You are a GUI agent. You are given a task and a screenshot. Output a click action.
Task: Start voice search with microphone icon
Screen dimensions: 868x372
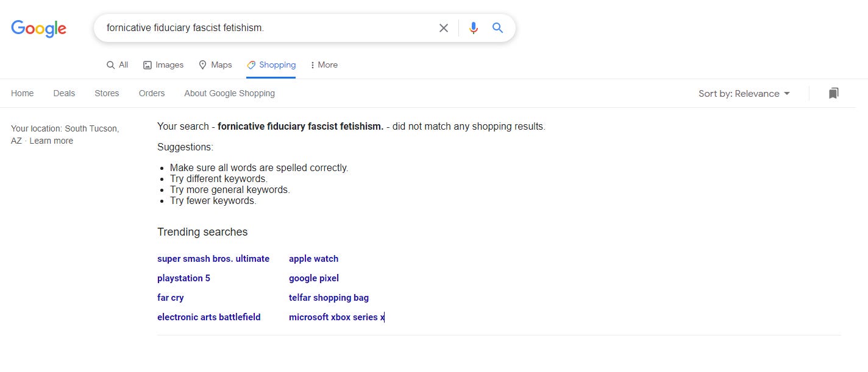tap(474, 28)
